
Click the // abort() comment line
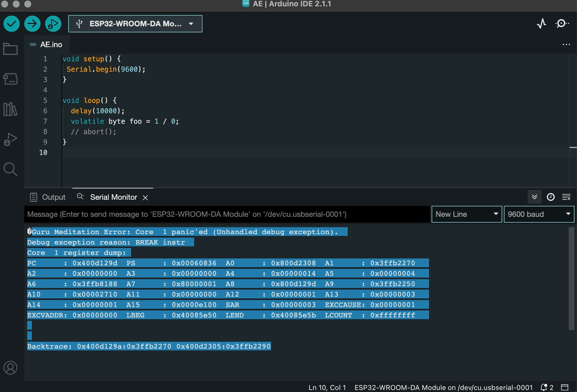click(93, 132)
